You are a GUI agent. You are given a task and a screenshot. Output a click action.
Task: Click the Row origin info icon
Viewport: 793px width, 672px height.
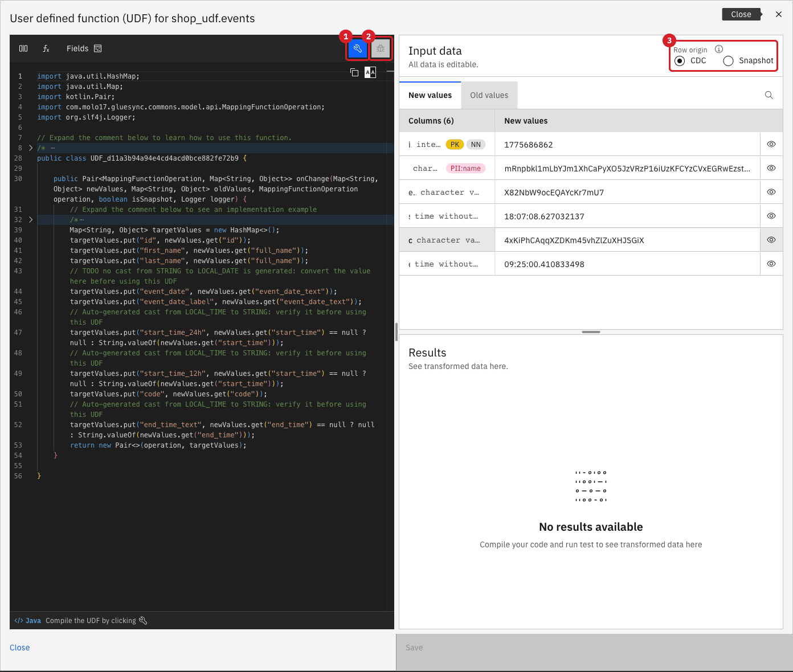point(719,49)
